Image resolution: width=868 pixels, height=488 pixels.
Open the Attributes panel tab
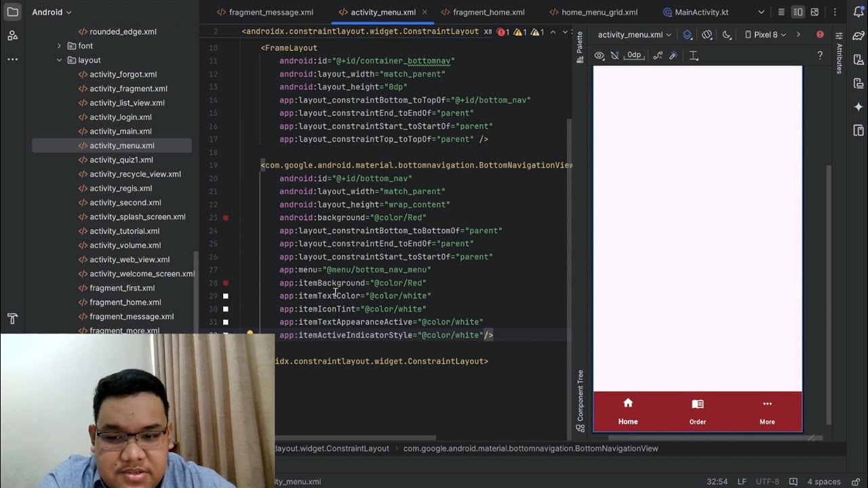[x=840, y=54]
